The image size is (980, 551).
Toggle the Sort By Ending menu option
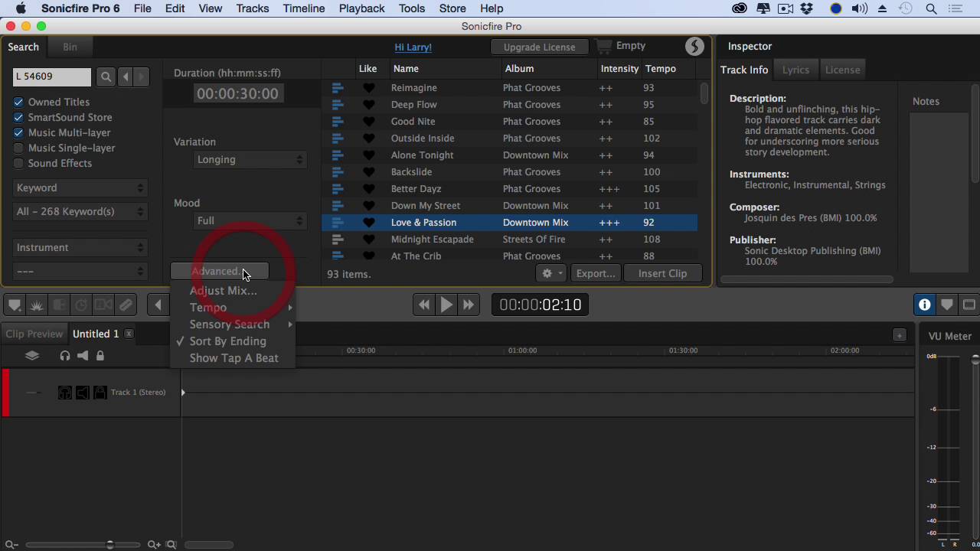tap(232, 341)
